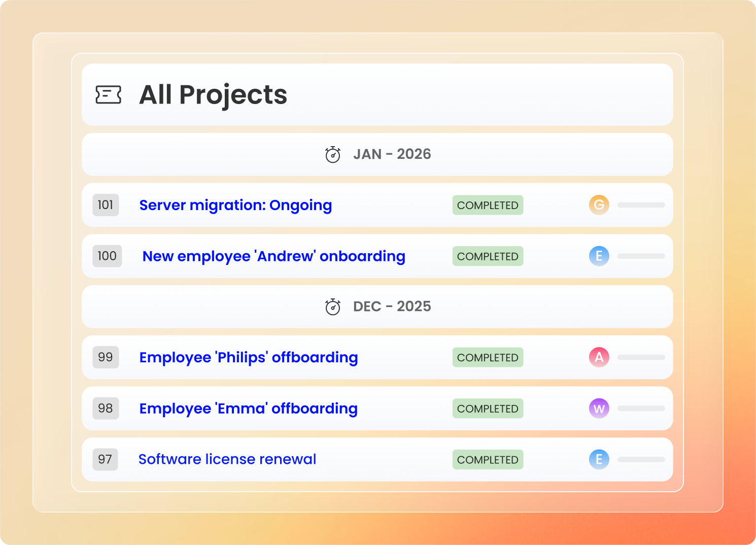Click the stopwatch icon next to JAN - 2026
The height and width of the screenshot is (545, 756).
pyautogui.click(x=333, y=154)
